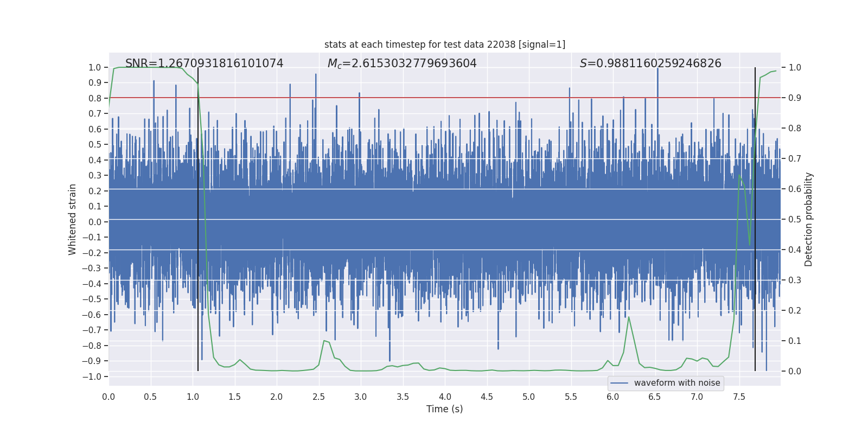This screenshot has height=434, width=868.
Task: Click the "waveform with noise" legend text
Action: click(x=677, y=383)
